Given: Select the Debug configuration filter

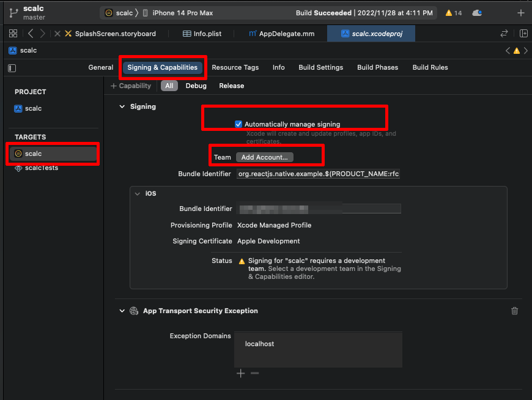Looking at the screenshot, I should pos(196,86).
